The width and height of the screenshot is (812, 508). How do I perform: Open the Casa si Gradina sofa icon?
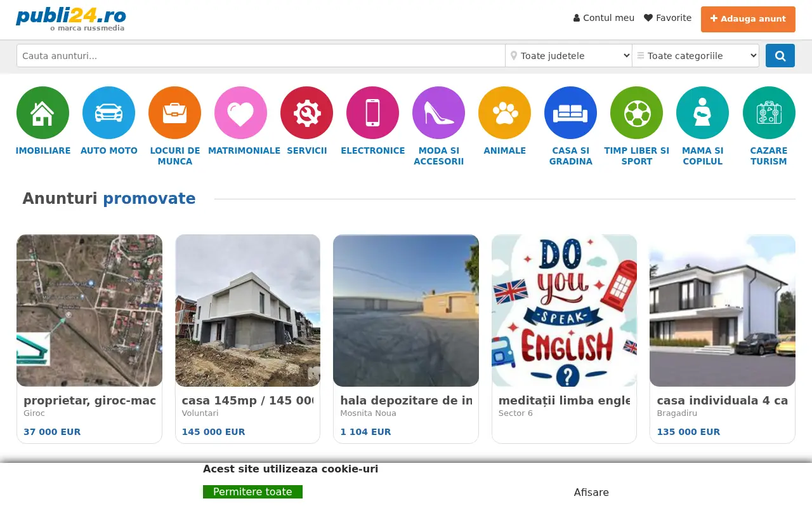(x=570, y=113)
